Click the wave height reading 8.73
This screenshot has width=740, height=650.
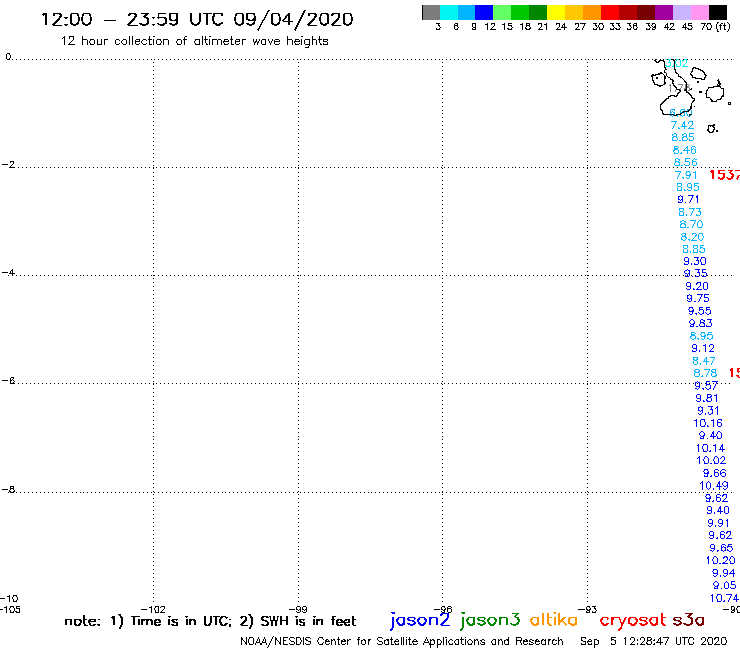pos(690,212)
